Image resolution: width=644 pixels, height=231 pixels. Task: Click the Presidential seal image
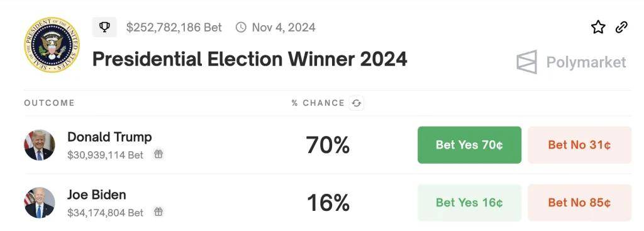coord(52,45)
